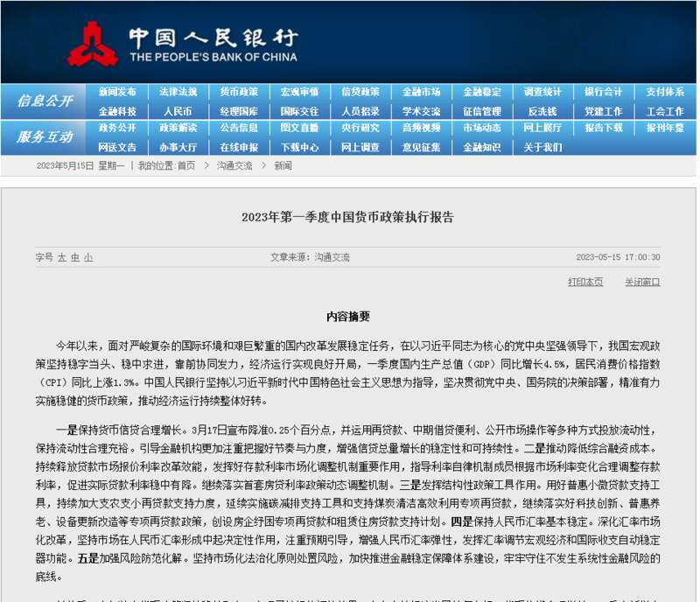Select 图文直播 in the navigation

(299, 128)
